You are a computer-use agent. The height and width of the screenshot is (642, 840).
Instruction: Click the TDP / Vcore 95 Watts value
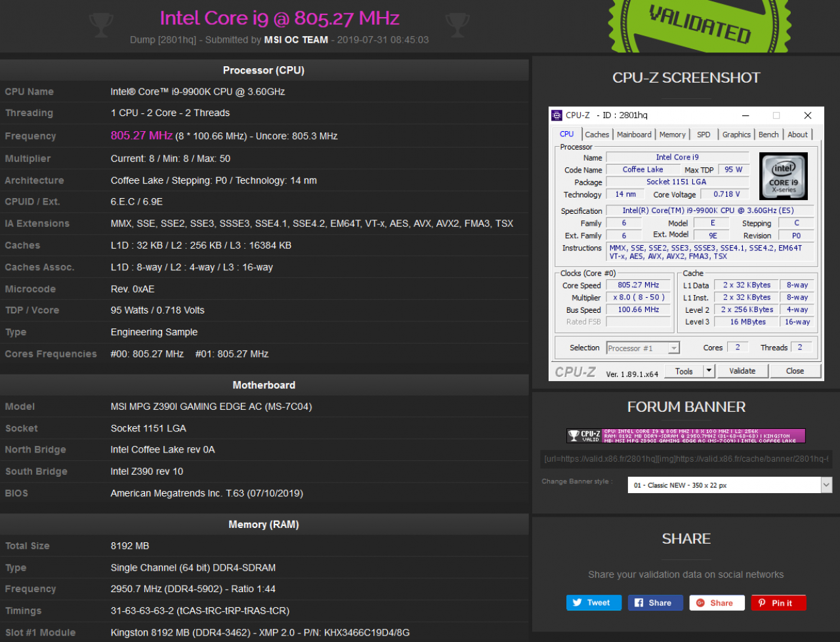click(x=157, y=310)
